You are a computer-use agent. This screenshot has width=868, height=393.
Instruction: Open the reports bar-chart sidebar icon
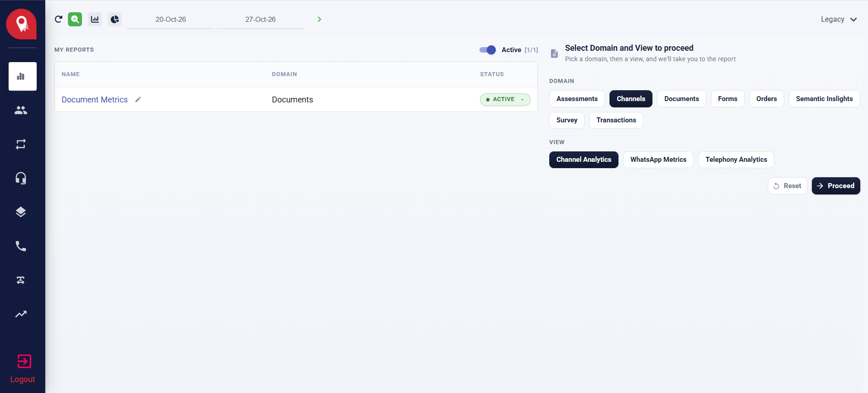(x=23, y=76)
